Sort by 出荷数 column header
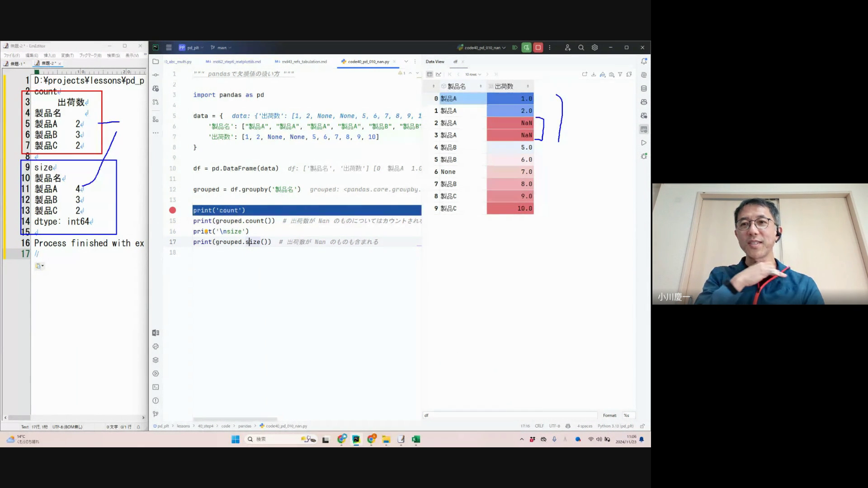Image resolution: width=868 pixels, height=488 pixels. [504, 86]
